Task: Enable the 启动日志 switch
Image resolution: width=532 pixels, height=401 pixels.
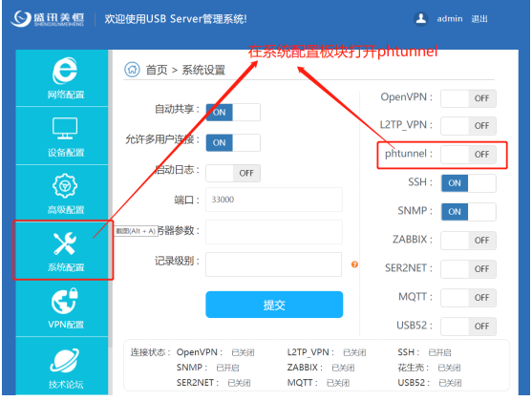Action: [x=233, y=174]
